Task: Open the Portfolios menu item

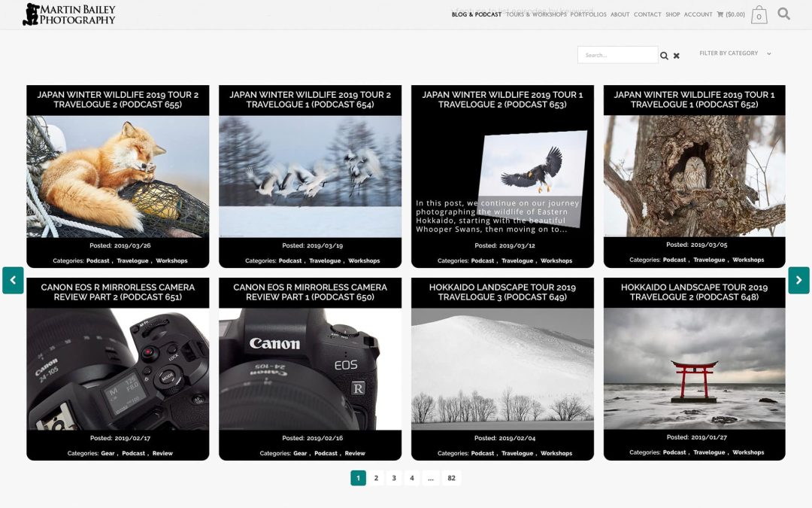Action: point(588,14)
